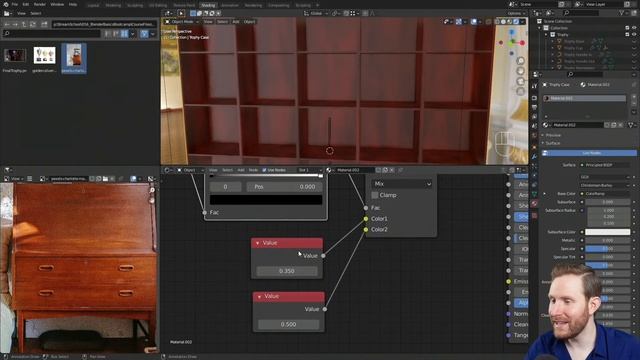Expand the Trophy collection in outliner

pos(547,35)
